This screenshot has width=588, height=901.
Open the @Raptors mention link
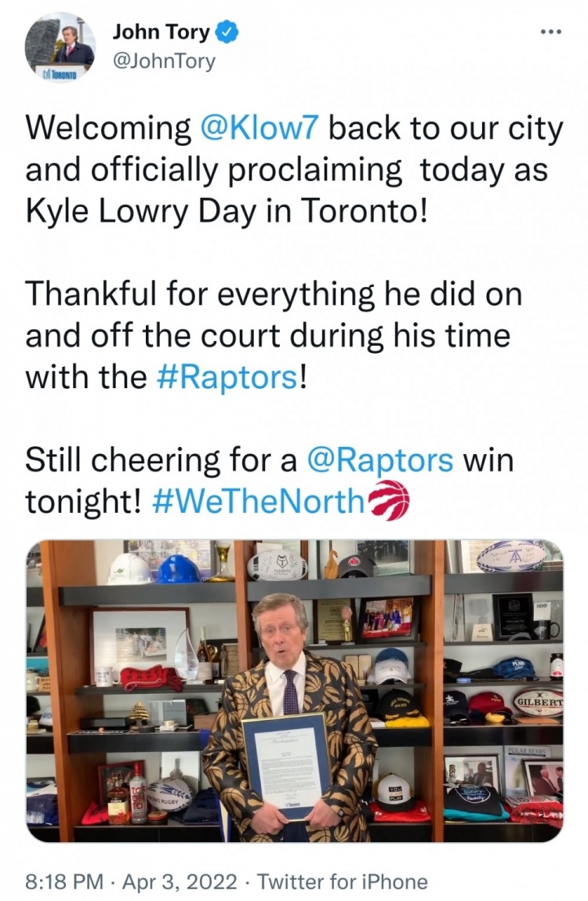tap(380, 460)
